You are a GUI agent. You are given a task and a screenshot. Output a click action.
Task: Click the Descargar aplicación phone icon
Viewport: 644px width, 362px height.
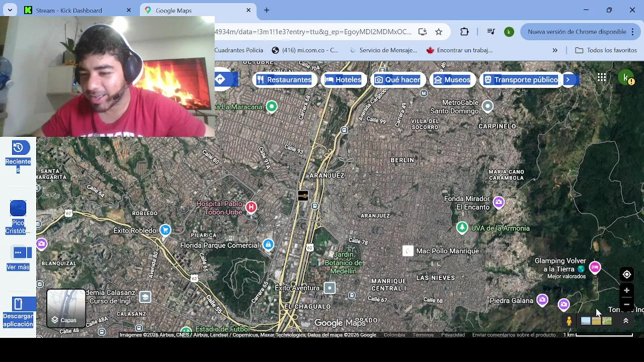tap(18, 304)
